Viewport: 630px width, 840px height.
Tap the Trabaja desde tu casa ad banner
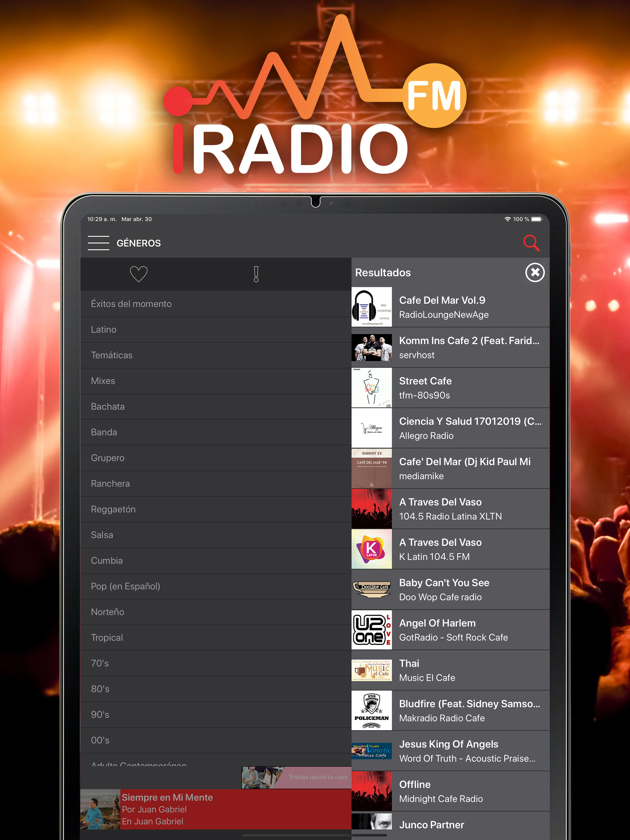click(x=296, y=777)
